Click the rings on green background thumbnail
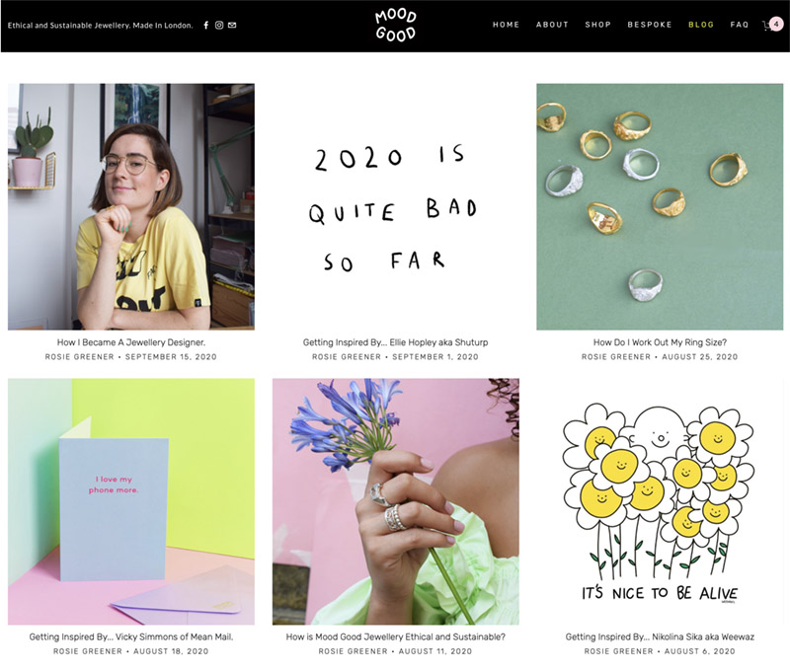 660,207
